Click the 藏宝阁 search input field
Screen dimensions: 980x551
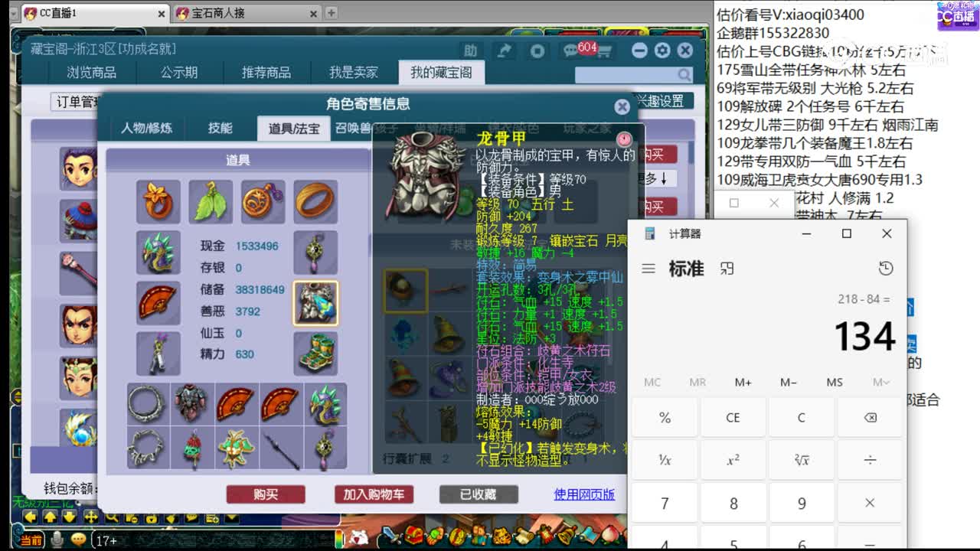coord(626,74)
